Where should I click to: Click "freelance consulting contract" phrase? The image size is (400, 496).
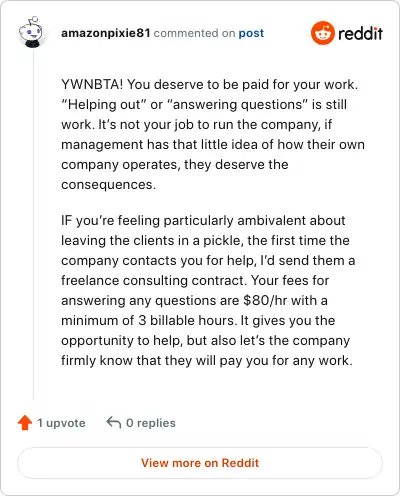tap(154, 280)
